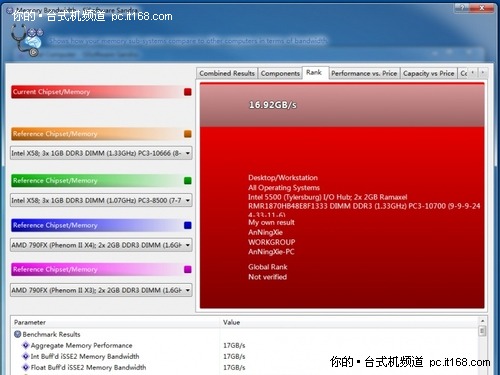Viewport: 500px width, 375px height.
Task: Click the Int Buff'd iSSE2 17GB/s value
Action: (x=234, y=356)
